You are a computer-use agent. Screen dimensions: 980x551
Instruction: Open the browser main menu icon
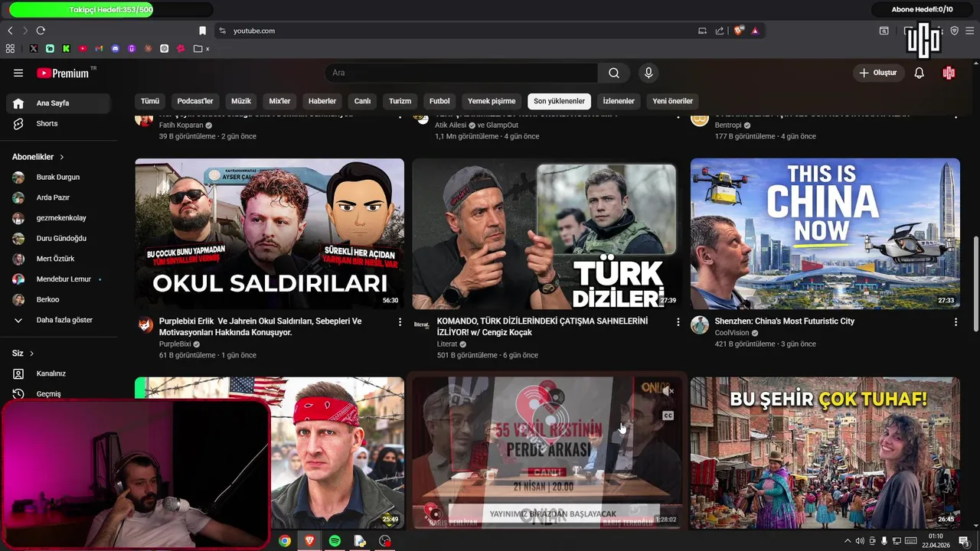click(971, 31)
